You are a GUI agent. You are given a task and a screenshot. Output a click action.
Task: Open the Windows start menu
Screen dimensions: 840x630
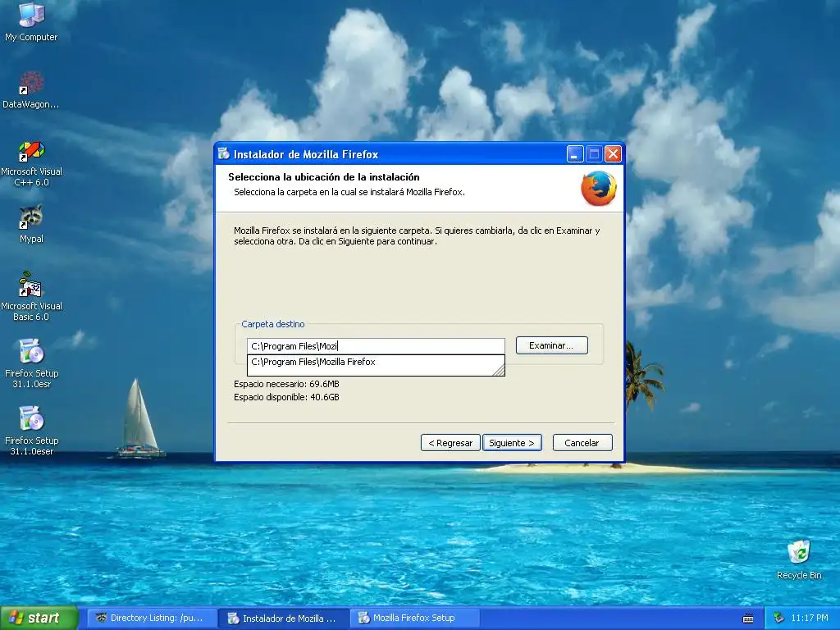click(x=39, y=618)
